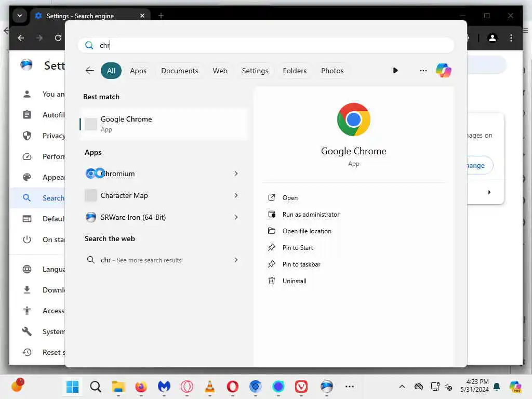Image resolution: width=532 pixels, height=399 pixels.
Task: Switch to the Photos filter
Action: click(x=332, y=71)
